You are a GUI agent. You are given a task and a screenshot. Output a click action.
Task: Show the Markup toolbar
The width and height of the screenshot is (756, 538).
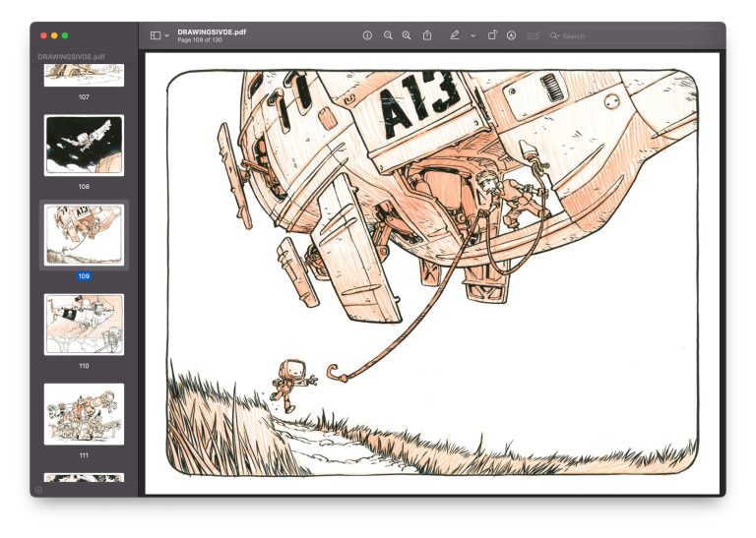(x=511, y=35)
